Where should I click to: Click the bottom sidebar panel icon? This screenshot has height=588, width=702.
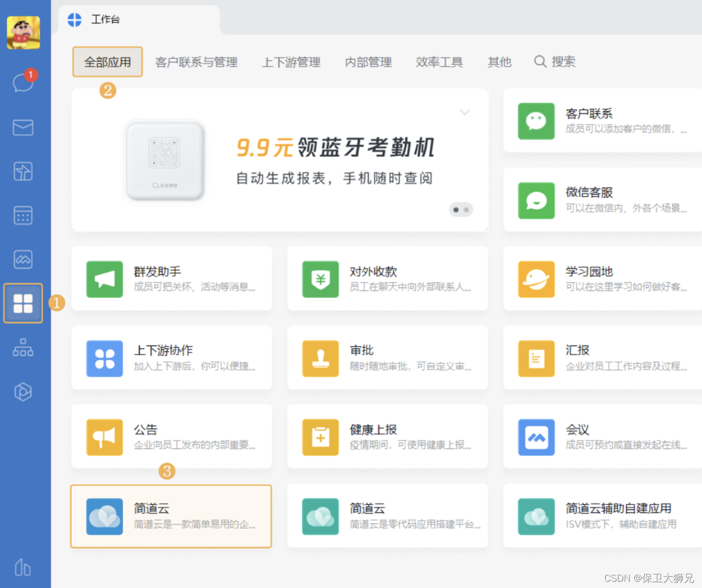tap(22, 567)
